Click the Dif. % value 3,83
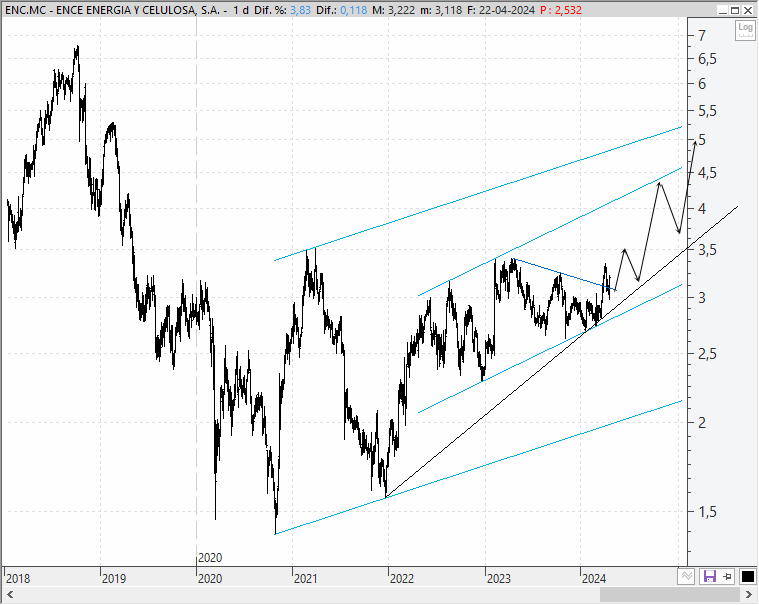The height and width of the screenshot is (605, 759). (x=301, y=10)
